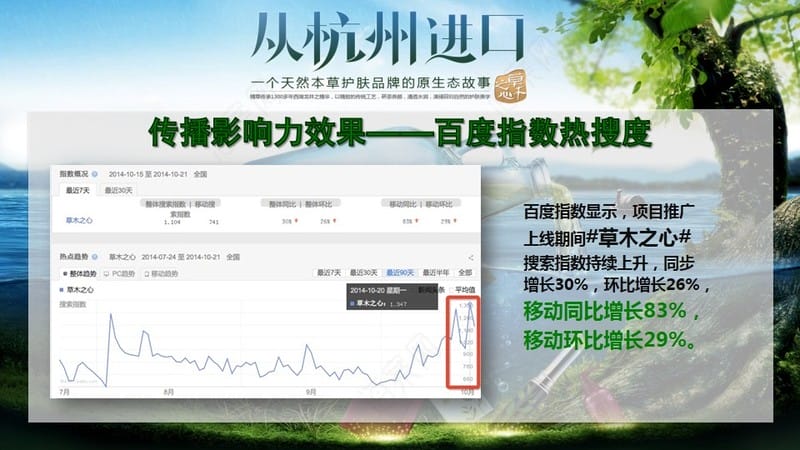Open the 全国 region selector in the 热点趋势 row
The height and width of the screenshot is (450, 800).
coord(233,257)
